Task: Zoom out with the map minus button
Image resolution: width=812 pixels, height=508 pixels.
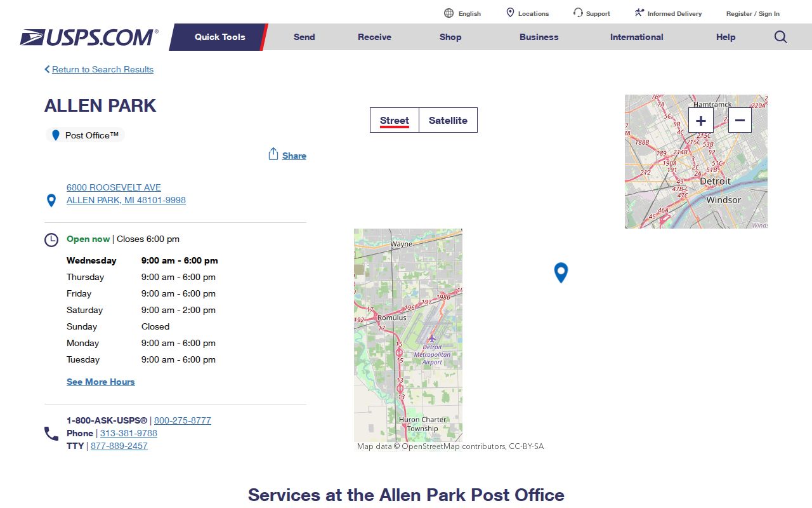Action: 740,120
